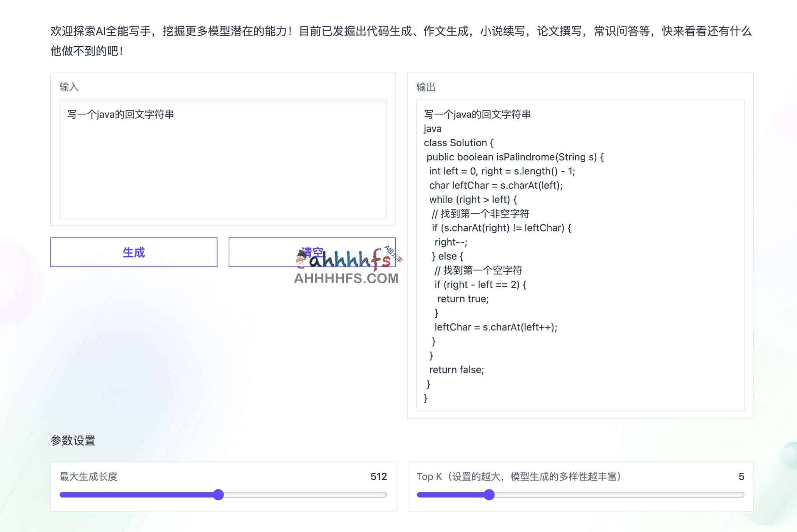
Task: Click the Top K description label
Action: [518, 476]
